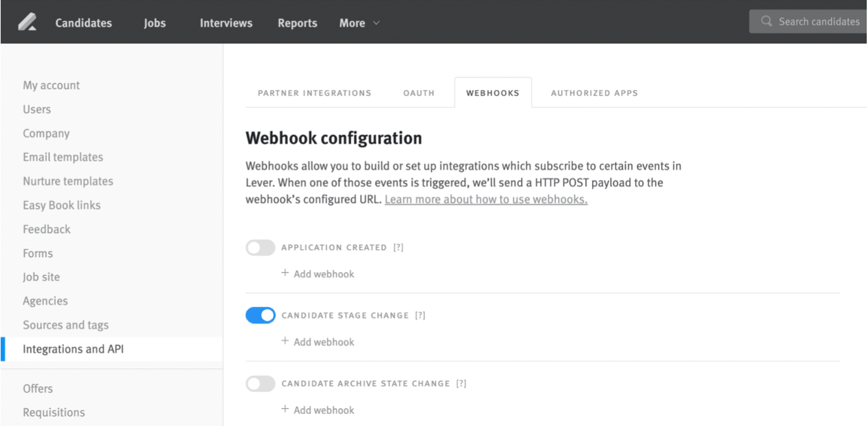Switch to the Authorized Apps tab
Image resolution: width=868 pixels, height=426 pixels.
pyautogui.click(x=593, y=93)
